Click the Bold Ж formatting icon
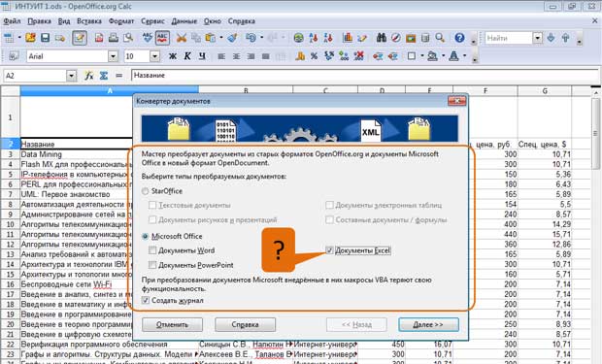Screen dimensions: 602x364 pos(173,56)
